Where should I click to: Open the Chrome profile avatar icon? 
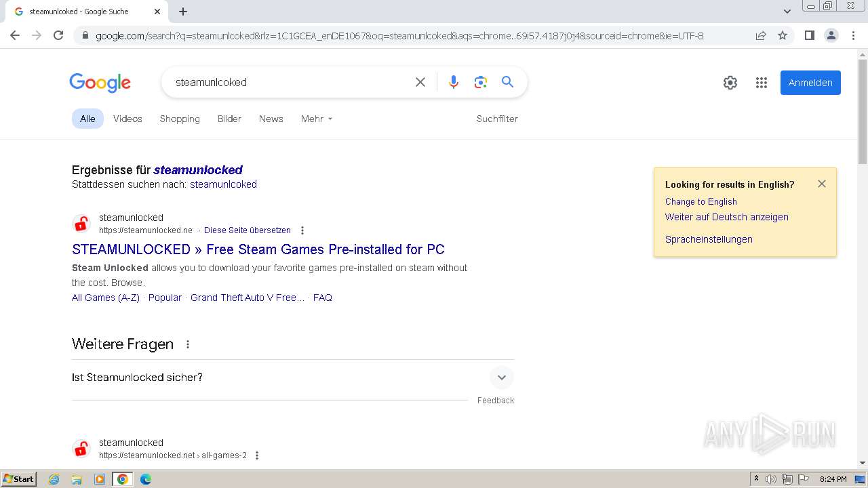click(x=831, y=35)
